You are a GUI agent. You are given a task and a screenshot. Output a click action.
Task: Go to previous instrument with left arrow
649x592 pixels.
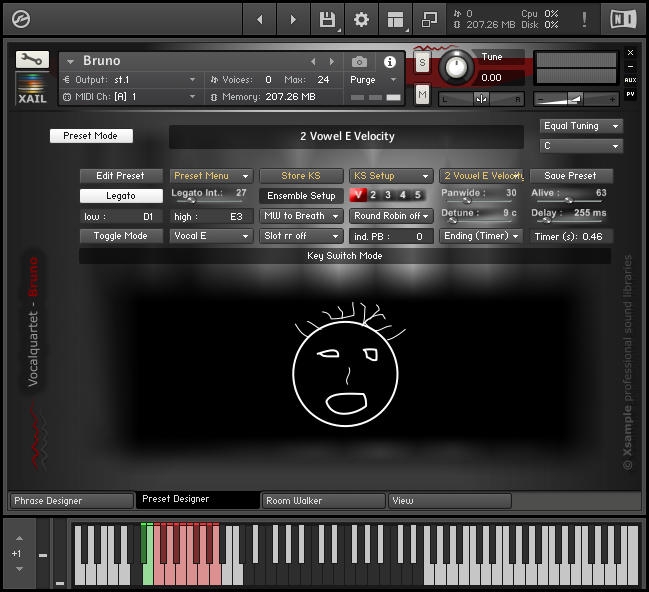(260, 19)
